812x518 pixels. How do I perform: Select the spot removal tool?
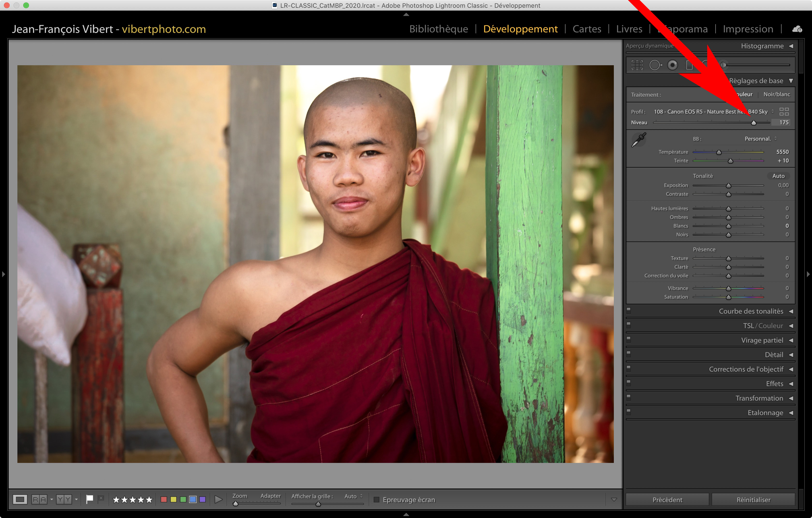655,65
